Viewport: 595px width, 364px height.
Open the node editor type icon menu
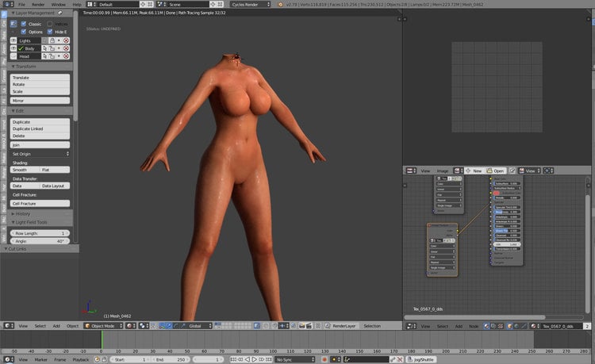(x=411, y=326)
